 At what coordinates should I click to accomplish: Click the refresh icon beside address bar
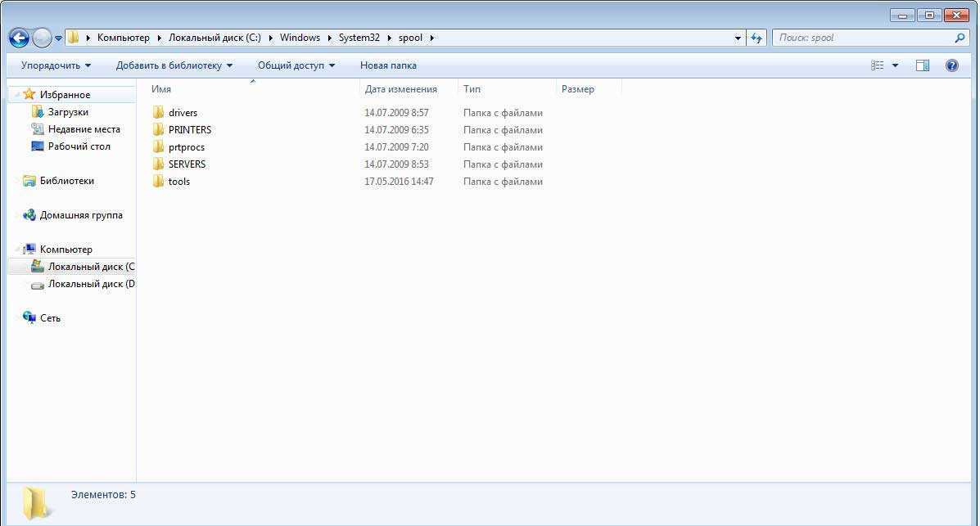[x=756, y=38]
